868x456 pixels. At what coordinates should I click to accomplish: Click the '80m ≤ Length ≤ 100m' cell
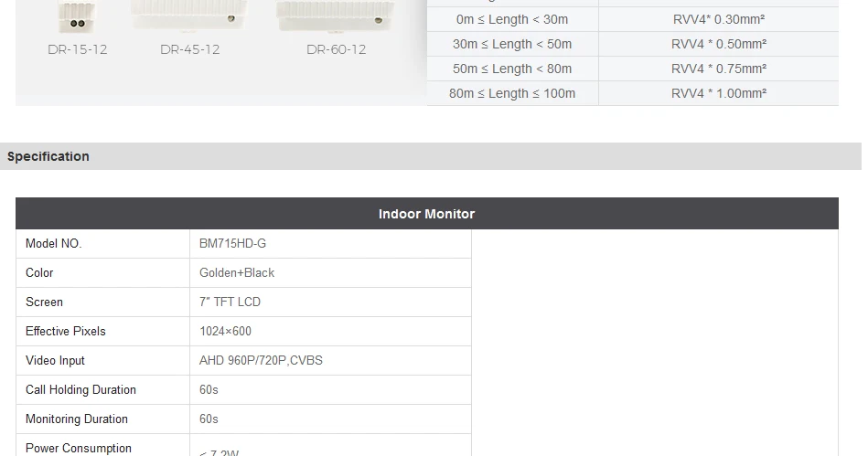pyautogui.click(x=512, y=93)
